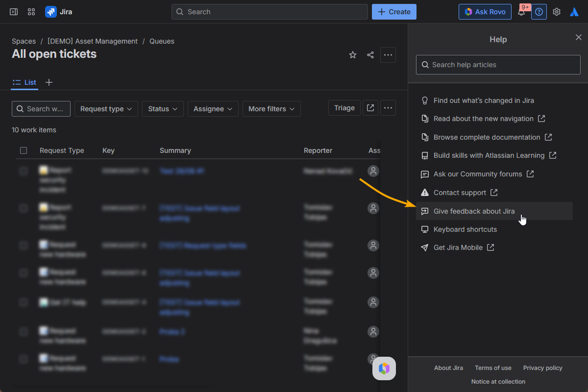Image resolution: width=588 pixels, height=392 pixels.
Task: Tick the checkbox of the fifth ticket row
Action: (24, 303)
